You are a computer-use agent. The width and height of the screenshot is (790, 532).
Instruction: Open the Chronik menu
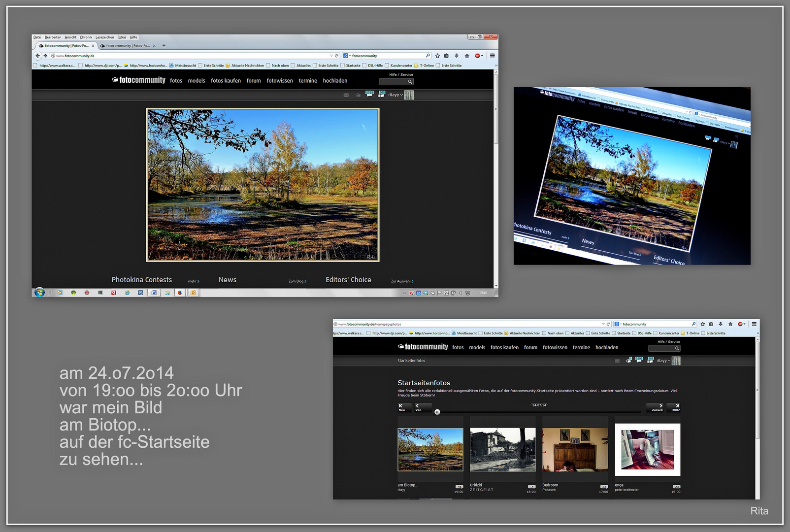click(86, 37)
